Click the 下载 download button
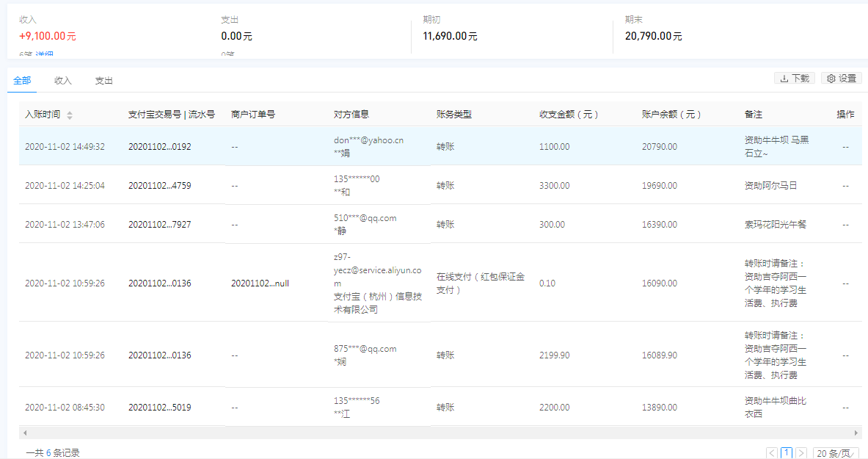This screenshot has height=459, width=868. click(795, 79)
